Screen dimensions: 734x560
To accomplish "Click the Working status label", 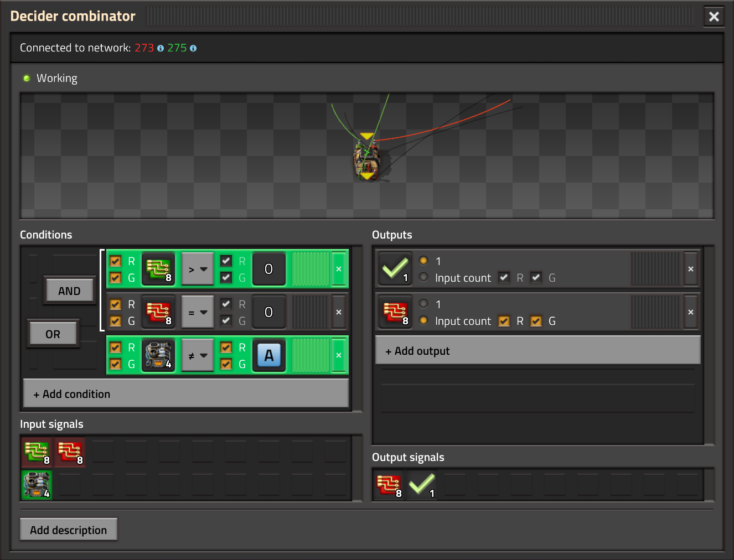I will pos(56,78).
